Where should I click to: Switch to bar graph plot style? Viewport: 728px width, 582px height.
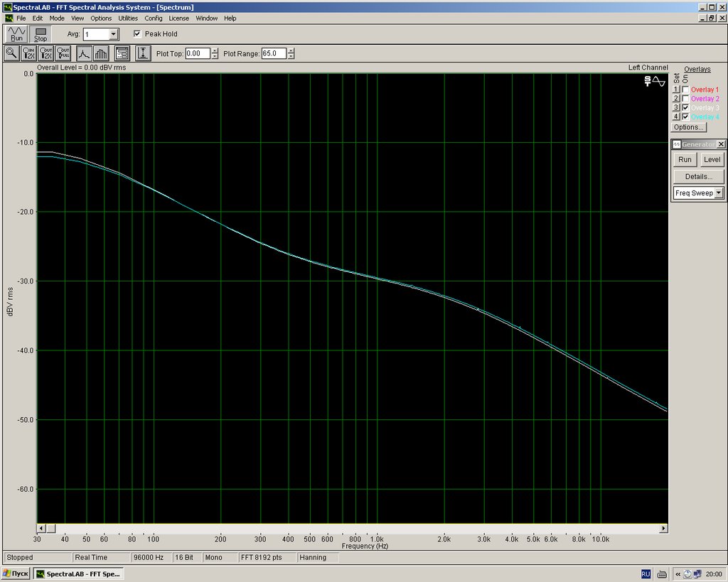click(101, 53)
